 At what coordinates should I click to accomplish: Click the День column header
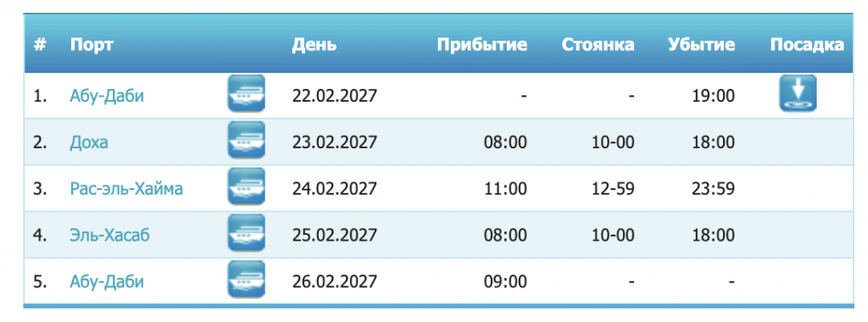pos(314,45)
